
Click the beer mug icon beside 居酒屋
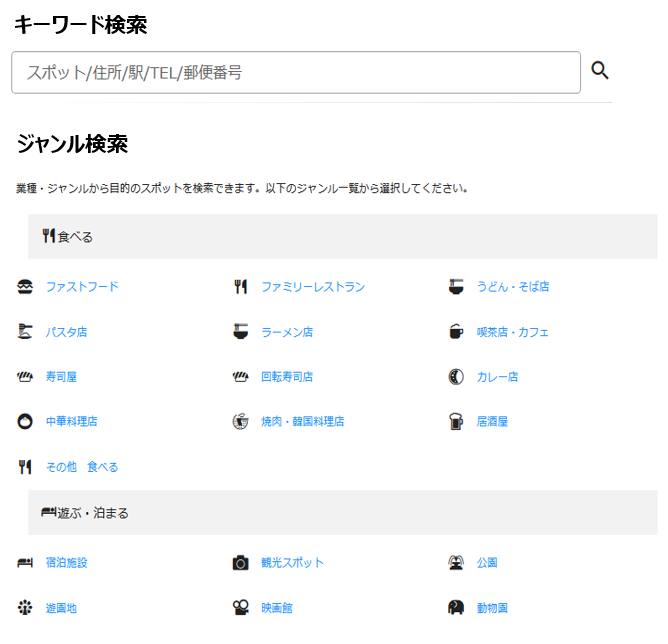[456, 422]
